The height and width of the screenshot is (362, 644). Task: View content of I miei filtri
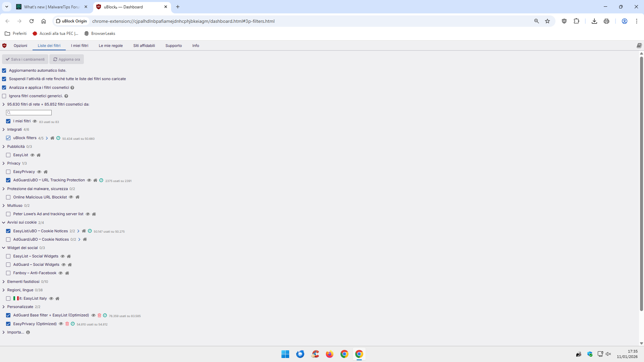coord(35,121)
